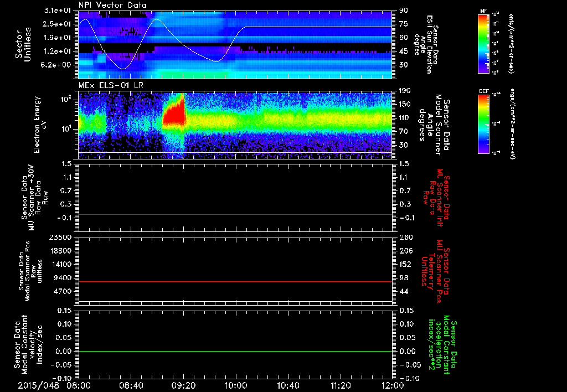This screenshot has width=567, height=392.
Task: Click the '14100' scanner position tick label
Action: [x=60, y=264]
